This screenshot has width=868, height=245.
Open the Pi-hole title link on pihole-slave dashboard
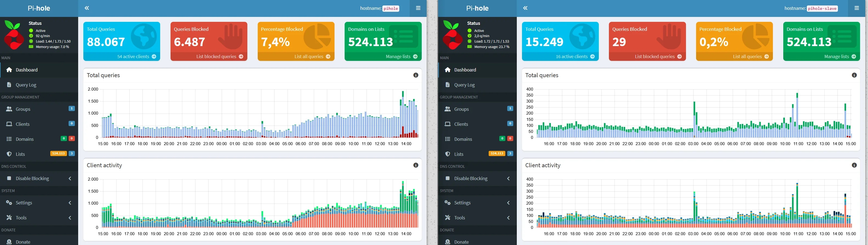[x=477, y=8]
